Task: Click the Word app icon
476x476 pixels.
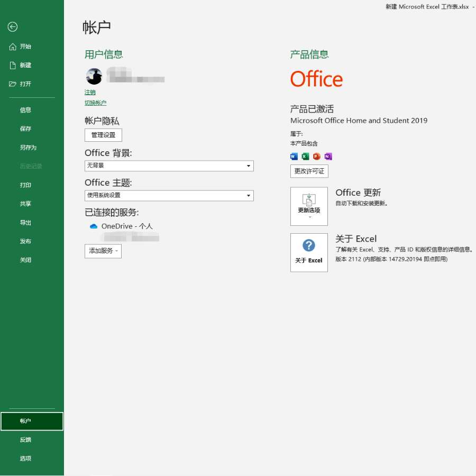Action: coord(294,157)
